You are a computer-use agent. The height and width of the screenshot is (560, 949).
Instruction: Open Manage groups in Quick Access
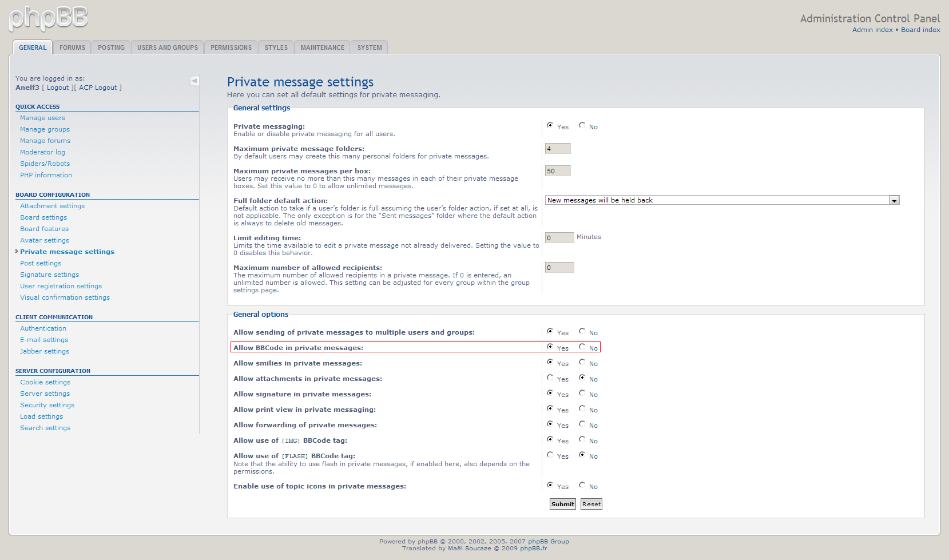coord(45,129)
